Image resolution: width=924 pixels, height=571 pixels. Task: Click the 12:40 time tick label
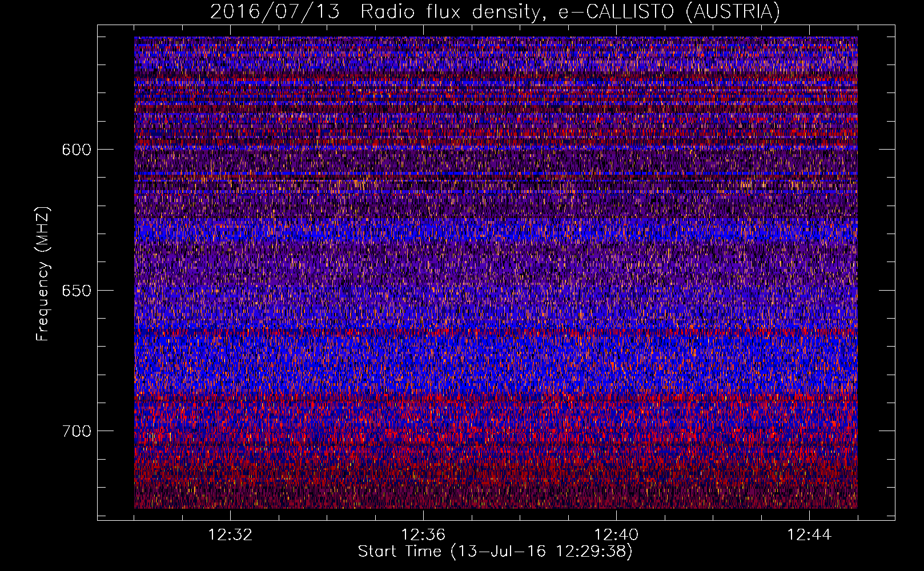point(616,535)
